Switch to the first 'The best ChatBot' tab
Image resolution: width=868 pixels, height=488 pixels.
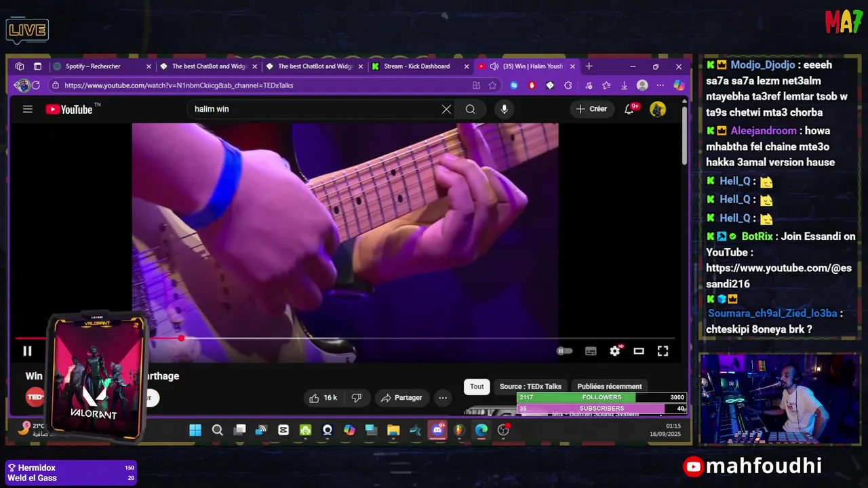coord(208,66)
